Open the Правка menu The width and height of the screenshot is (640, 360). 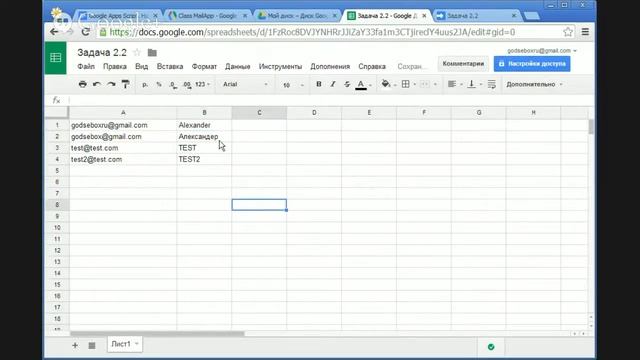(115, 67)
